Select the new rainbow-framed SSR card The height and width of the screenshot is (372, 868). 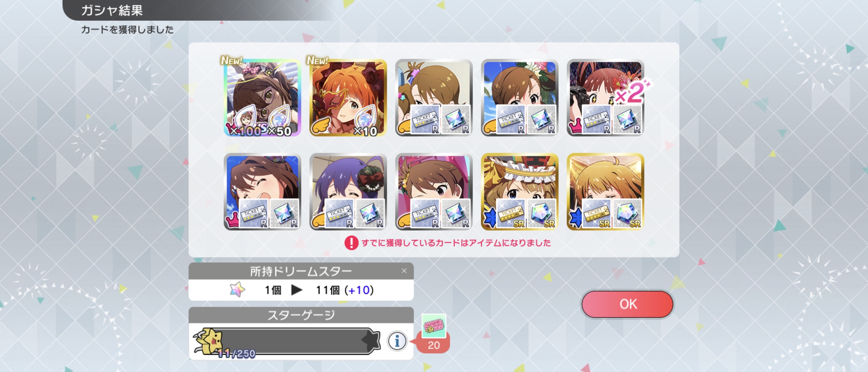coord(262,98)
